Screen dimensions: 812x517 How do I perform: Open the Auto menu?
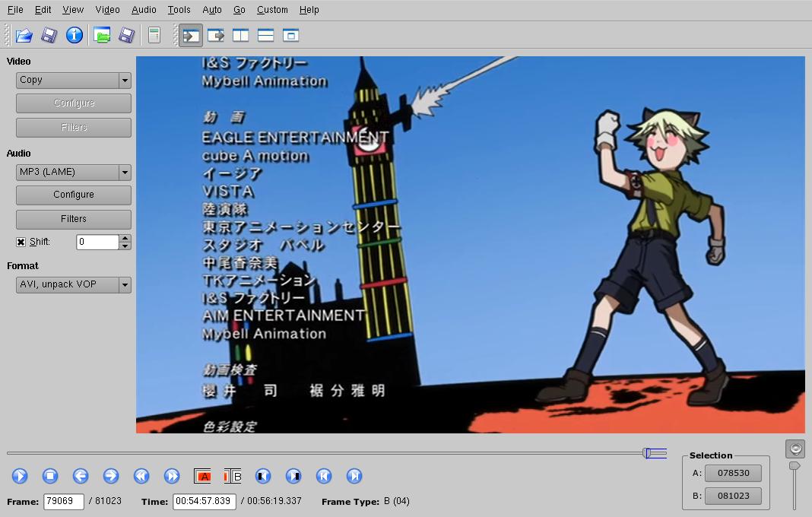(212, 10)
